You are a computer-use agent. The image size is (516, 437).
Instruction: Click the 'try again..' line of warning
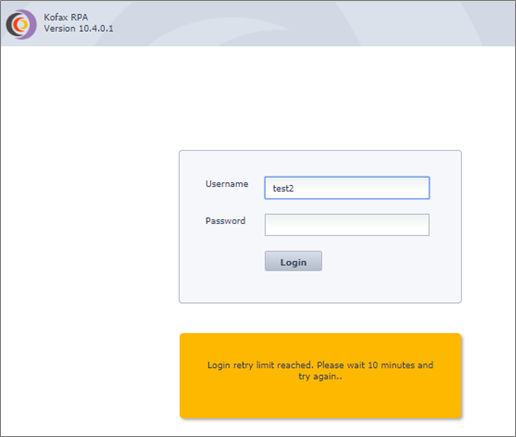point(320,377)
